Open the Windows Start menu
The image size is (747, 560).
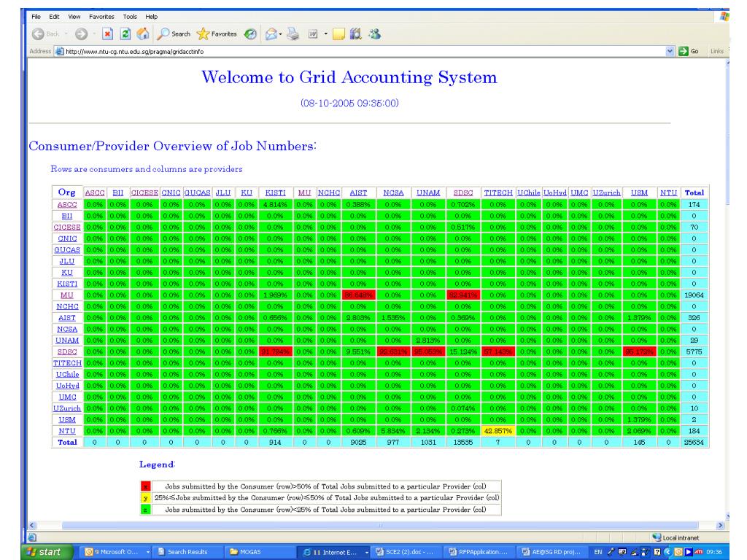tap(47, 552)
